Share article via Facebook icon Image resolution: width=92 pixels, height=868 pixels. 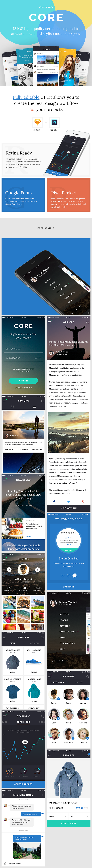pyautogui.click(x=54, y=502)
